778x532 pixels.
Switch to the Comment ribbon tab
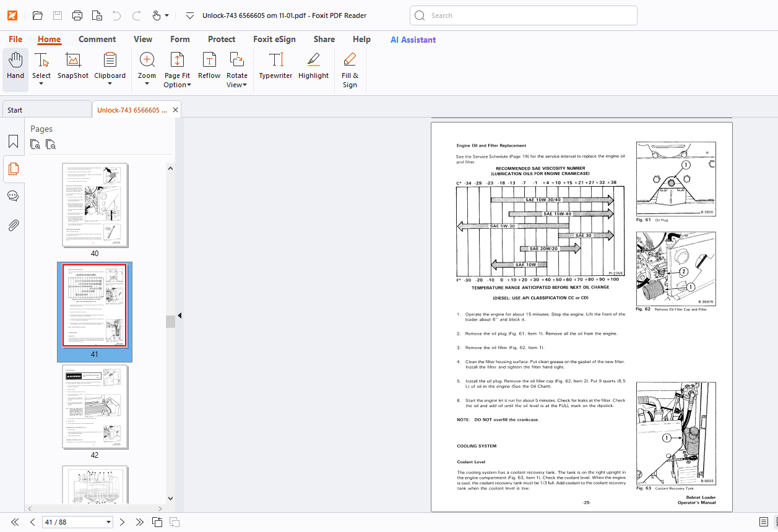coord(97,39)
